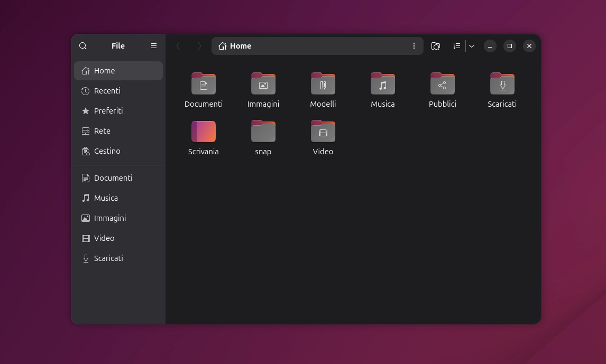Viewport: 606px width, 364px height.
Task: Open the Immagini folder
Action: tap(263, 84)
